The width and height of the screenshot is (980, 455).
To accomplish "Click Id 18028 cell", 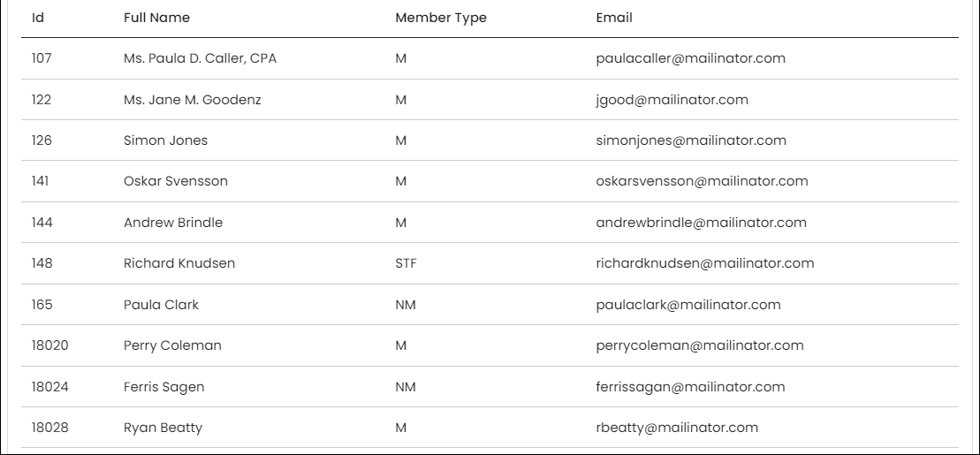I will pyautogui.click(x=50, y=428).
